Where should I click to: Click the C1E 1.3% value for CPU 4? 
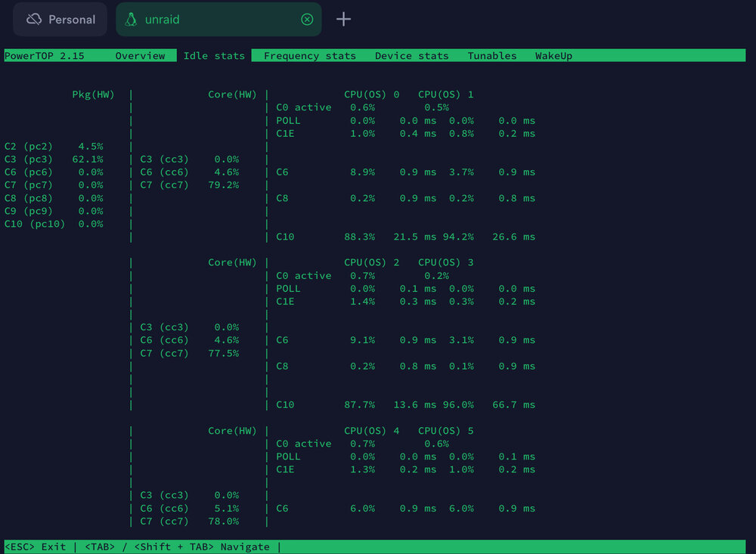coord(362,469)
